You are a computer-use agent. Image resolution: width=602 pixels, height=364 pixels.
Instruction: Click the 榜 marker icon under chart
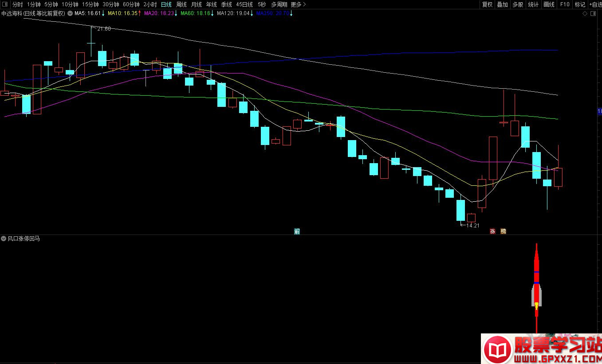point(503,231)
